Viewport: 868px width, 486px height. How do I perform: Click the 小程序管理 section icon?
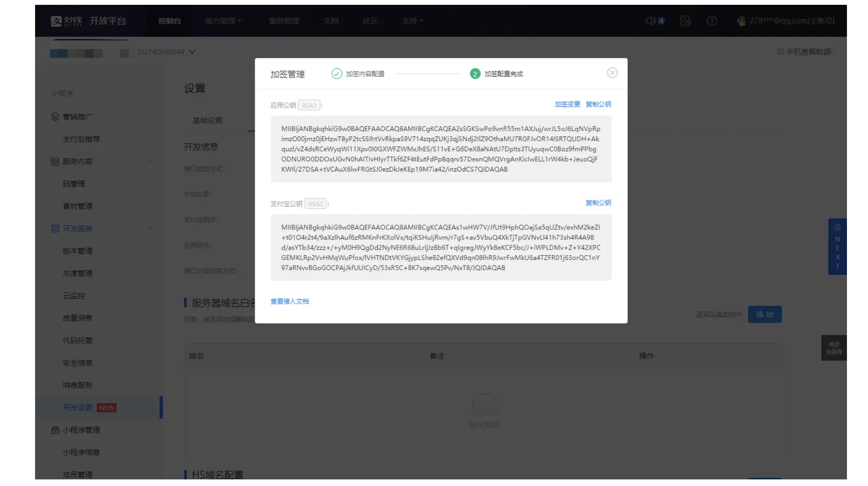55,430
